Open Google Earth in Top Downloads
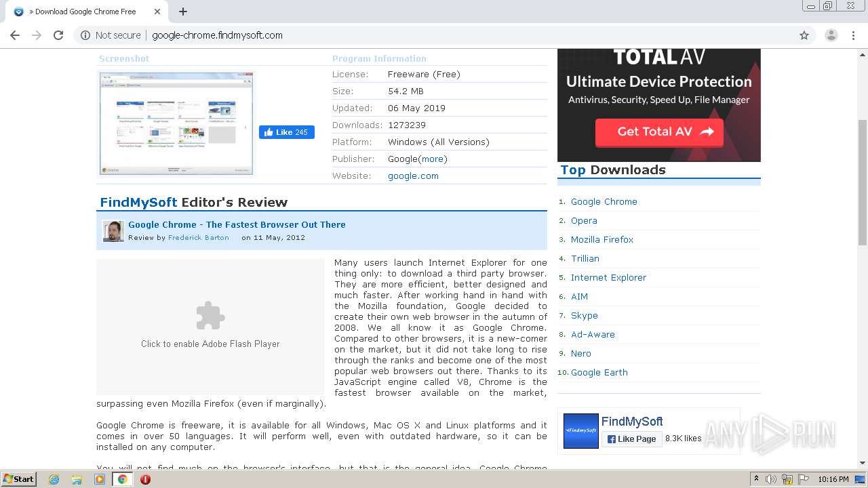The image size is (868, 488). click(x=599, y=372)
